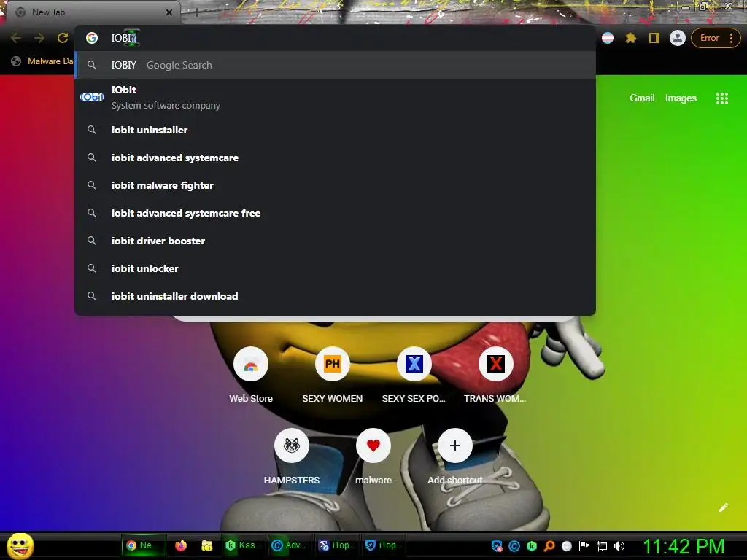Click the striped flag extension icon
The height and width of the screenshot is (560, 747).
(x=608, y=38)
